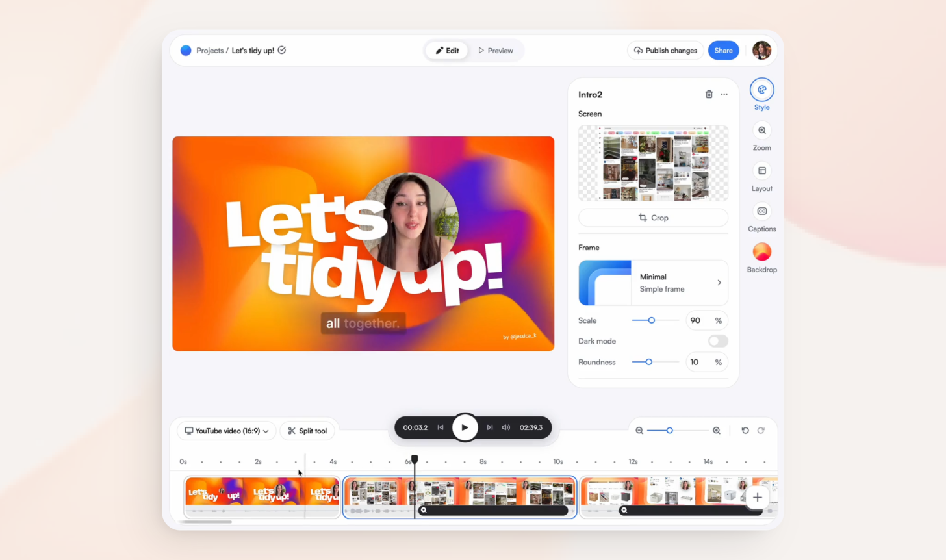
Task: Add a new clip with plus button
Action: (x=758, y=498)
